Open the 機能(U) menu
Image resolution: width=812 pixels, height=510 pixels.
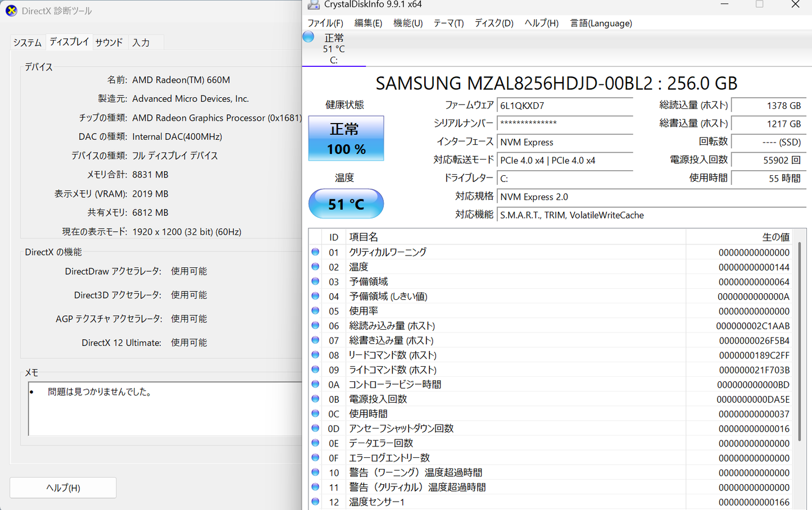(408, 23)
